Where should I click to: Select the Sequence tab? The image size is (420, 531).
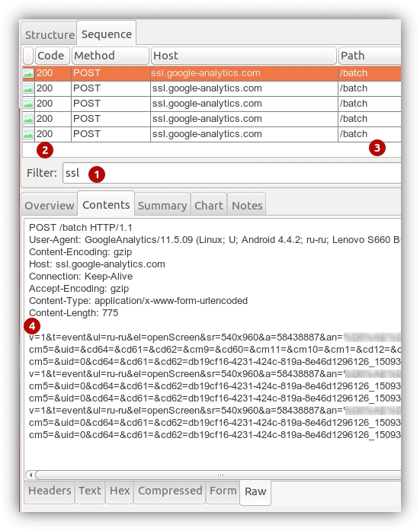[x=107, y=34]
